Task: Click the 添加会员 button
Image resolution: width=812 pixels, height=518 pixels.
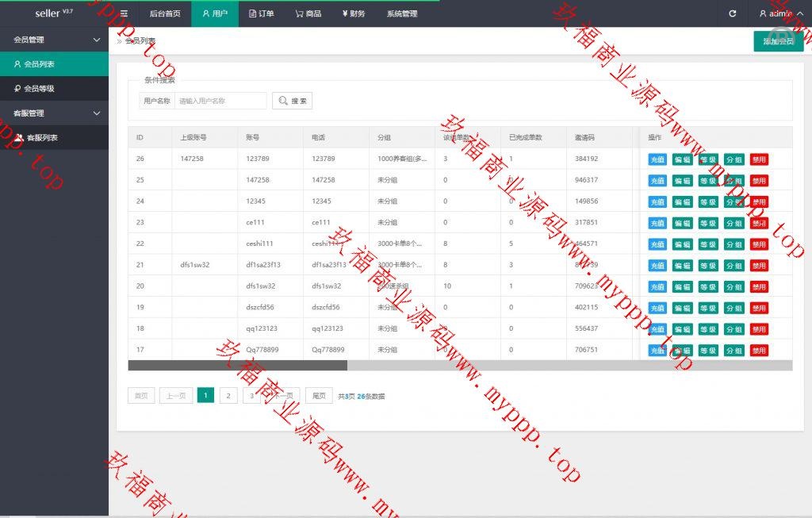Action: (x=777, y=41)
